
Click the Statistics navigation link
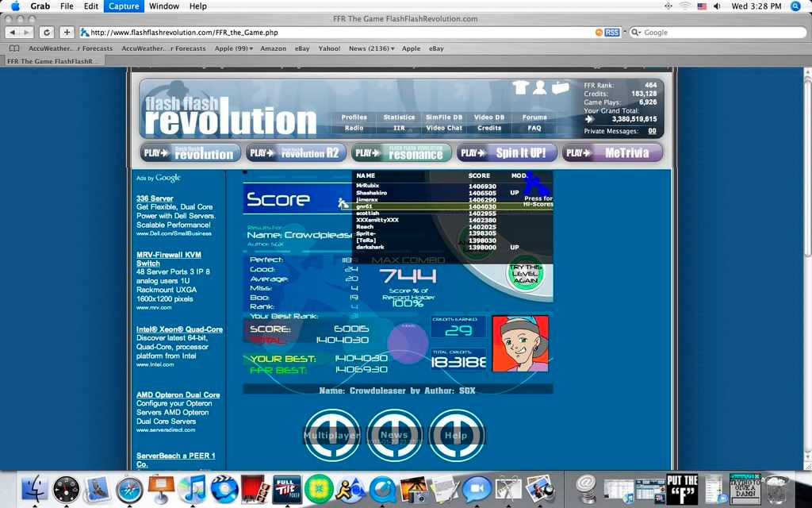(x=399, y=117)
